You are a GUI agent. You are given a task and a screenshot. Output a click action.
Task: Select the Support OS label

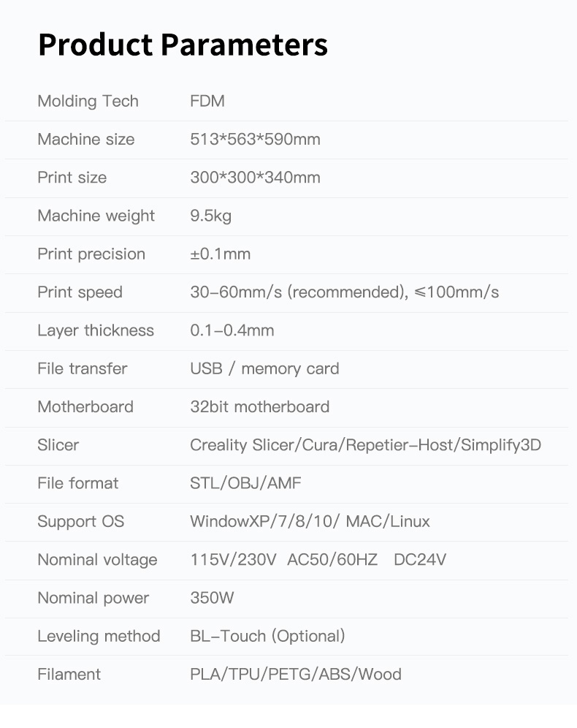pyautogui.click(x=80, y=521)
